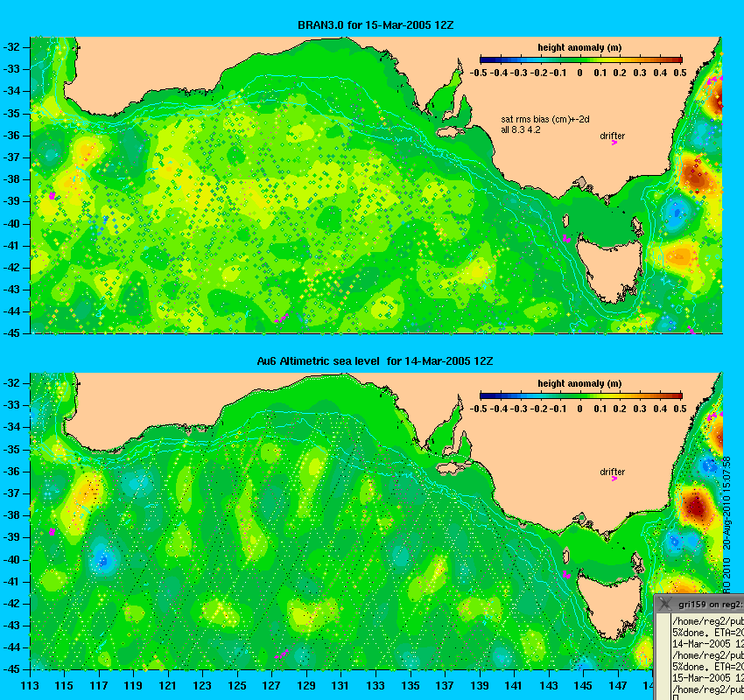Click the '-32' latitude label on the top panel

point(11,47)
